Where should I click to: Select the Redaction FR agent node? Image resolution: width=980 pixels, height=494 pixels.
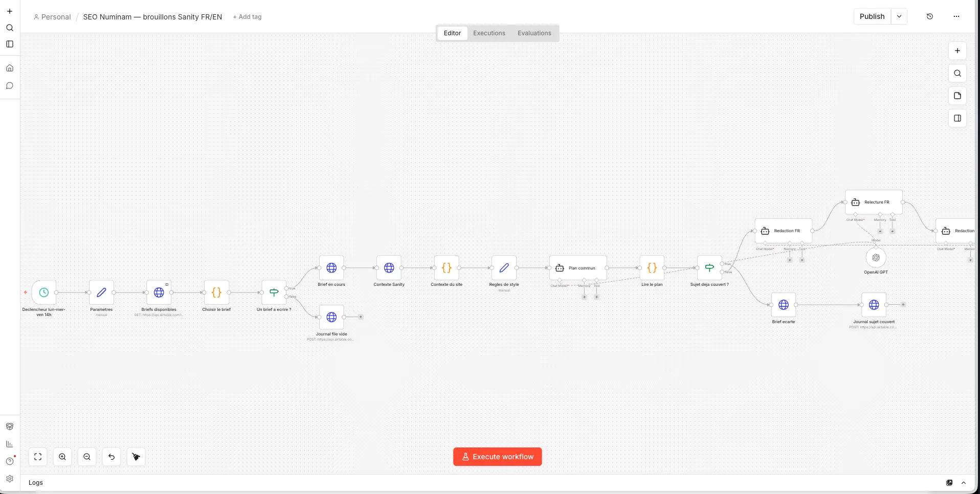(x=784, y=231)
